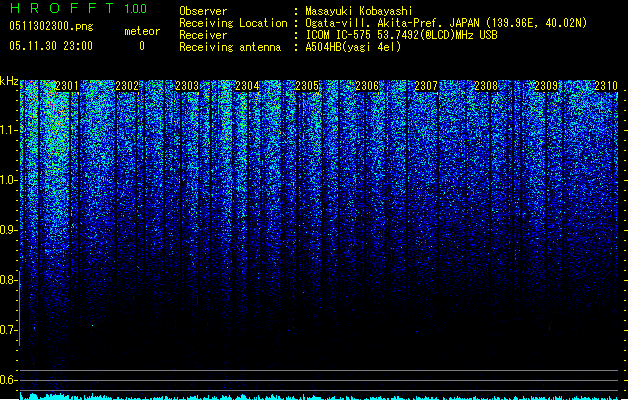The width and height of the screenshot is (629, 400).
Task: Click the meteor count label
Action: tap(142, 31)
